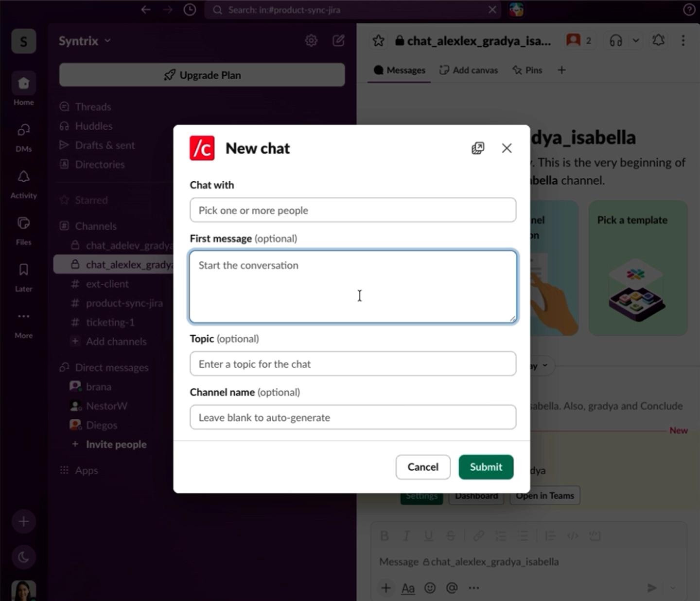Open direct message with NestorW
The width and height of the screenshot is (700, 601).
106,406
